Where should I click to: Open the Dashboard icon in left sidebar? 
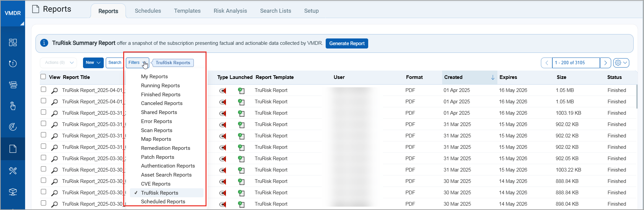(13, 42)
